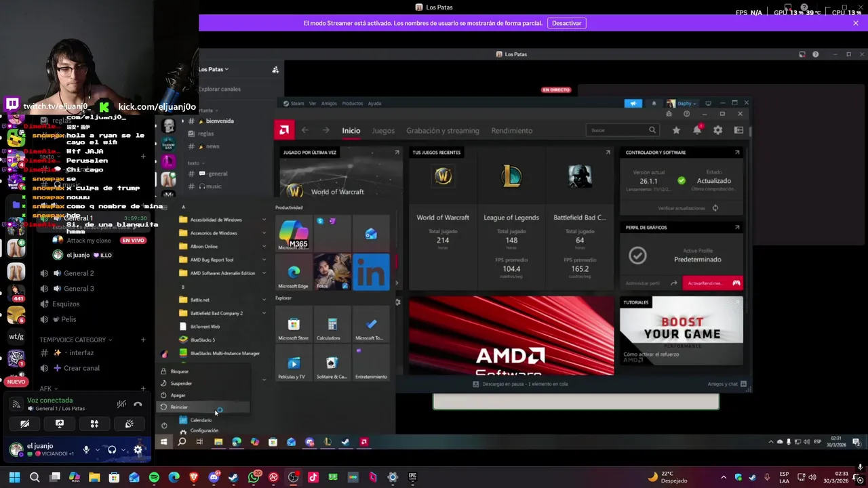The width and height of the screenshot is (868, 488).
Task: Open taskbar search magnifier
Action: (x=35, y=477)
